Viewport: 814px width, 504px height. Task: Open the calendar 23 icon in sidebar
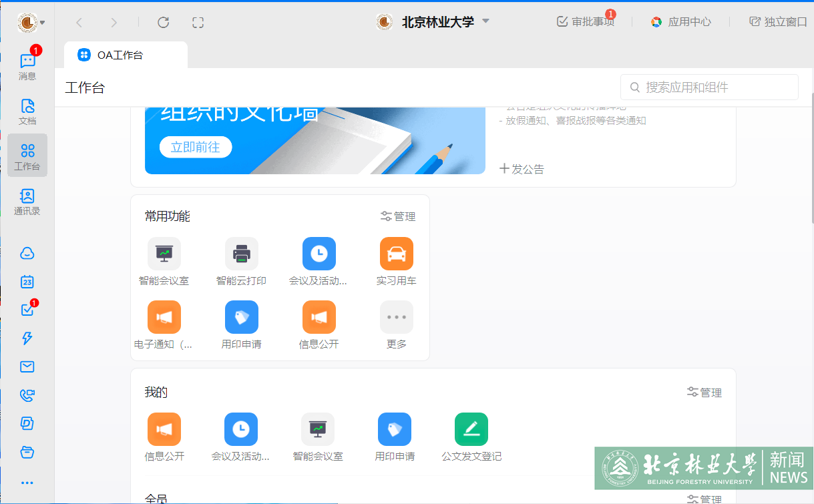coord(27,282)
